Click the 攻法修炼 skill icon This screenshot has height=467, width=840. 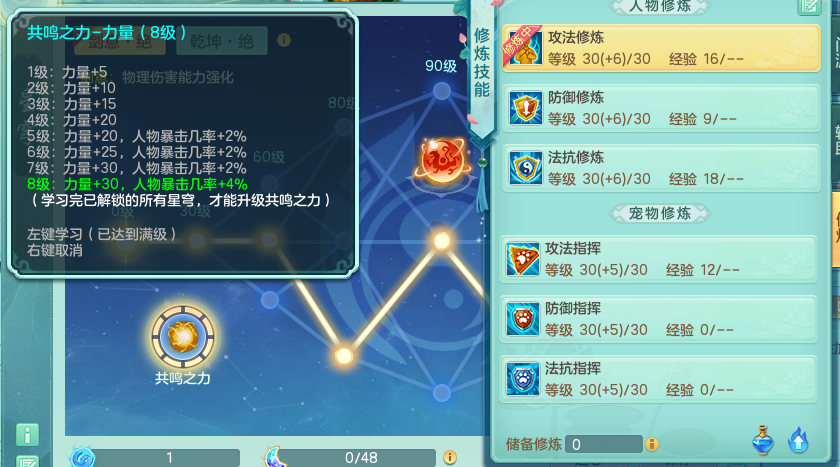tap(525, 47)
